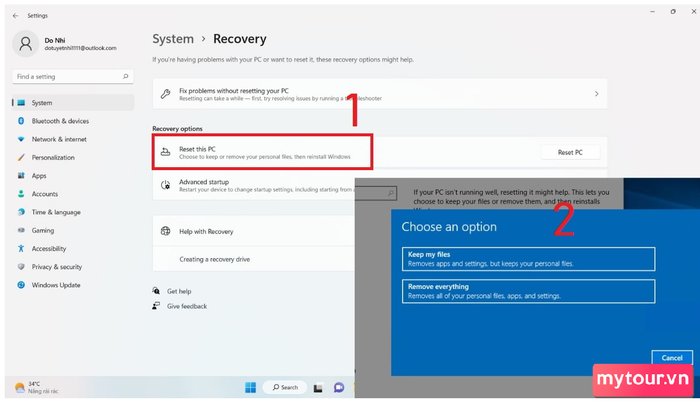Cancel the Choose an option dialog

pos(672,358)
